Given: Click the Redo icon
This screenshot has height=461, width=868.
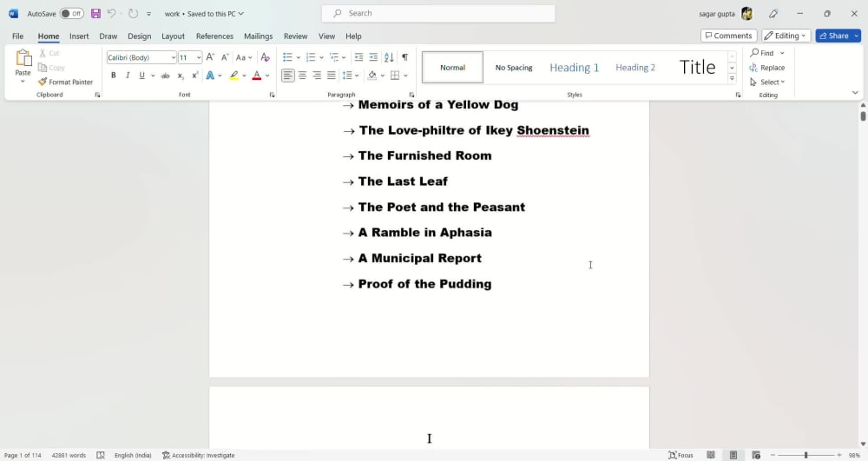Looking at the screenshot, I should coord(133,13).
